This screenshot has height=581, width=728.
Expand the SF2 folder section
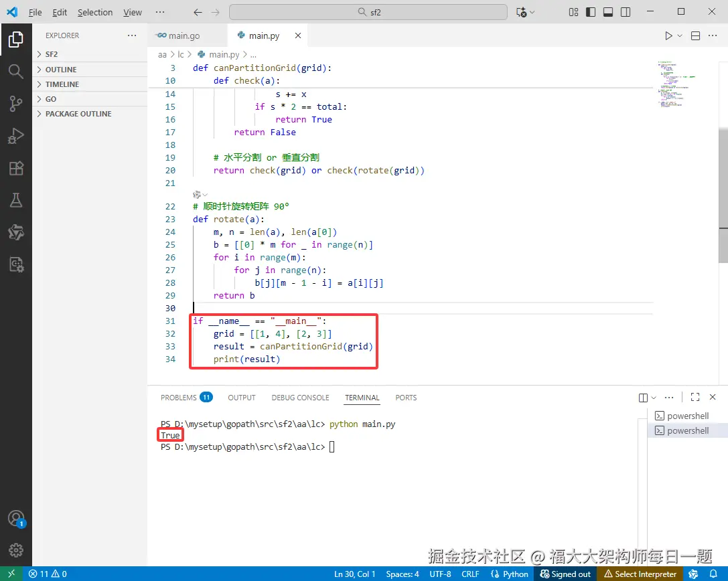tap(90, 54)
